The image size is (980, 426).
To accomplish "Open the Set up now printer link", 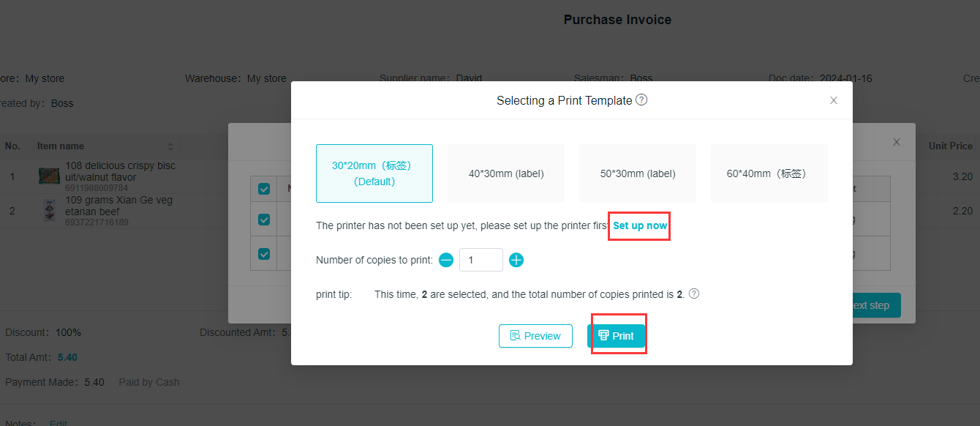I will (640, 225).
